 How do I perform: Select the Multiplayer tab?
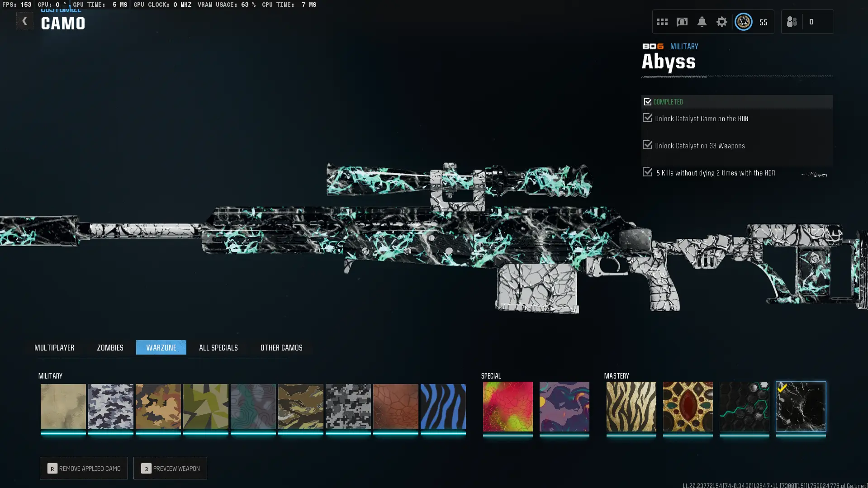(54, 347)
